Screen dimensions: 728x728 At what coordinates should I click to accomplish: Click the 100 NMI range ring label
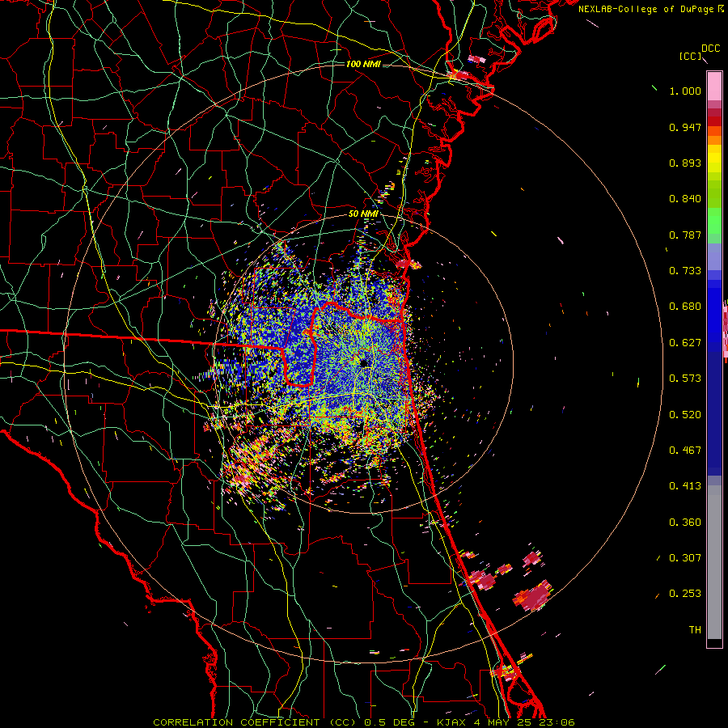tap(363, 64)
